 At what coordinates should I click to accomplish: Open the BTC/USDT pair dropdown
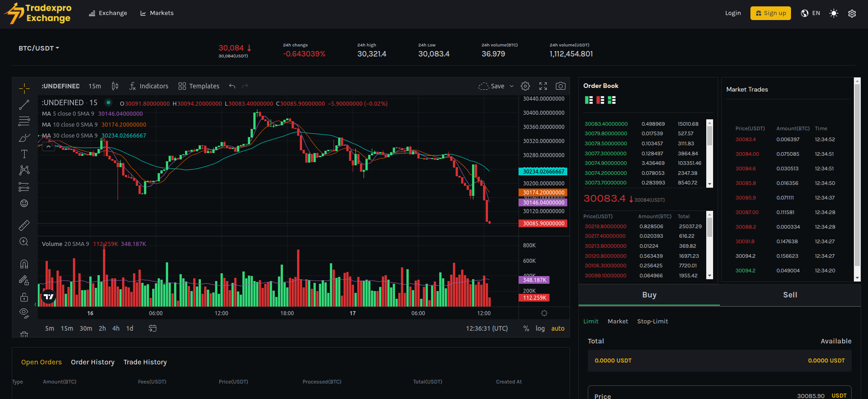point(39,48)
